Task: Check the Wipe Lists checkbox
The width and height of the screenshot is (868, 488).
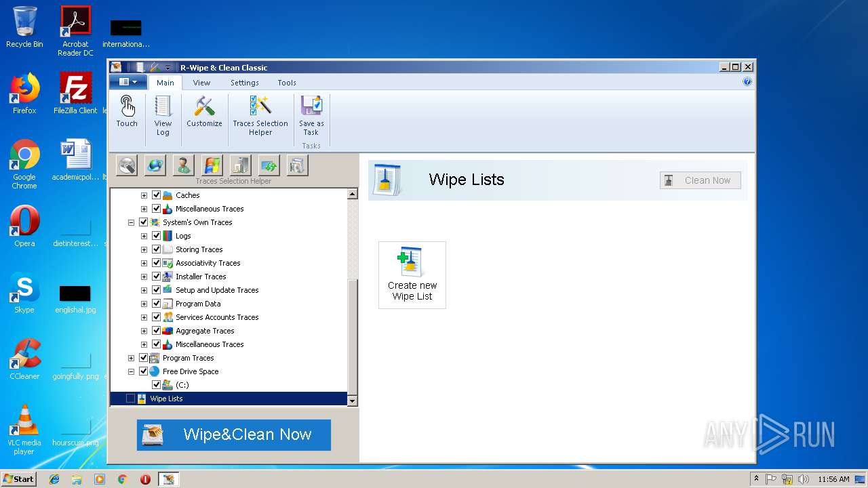Action: 131,399
